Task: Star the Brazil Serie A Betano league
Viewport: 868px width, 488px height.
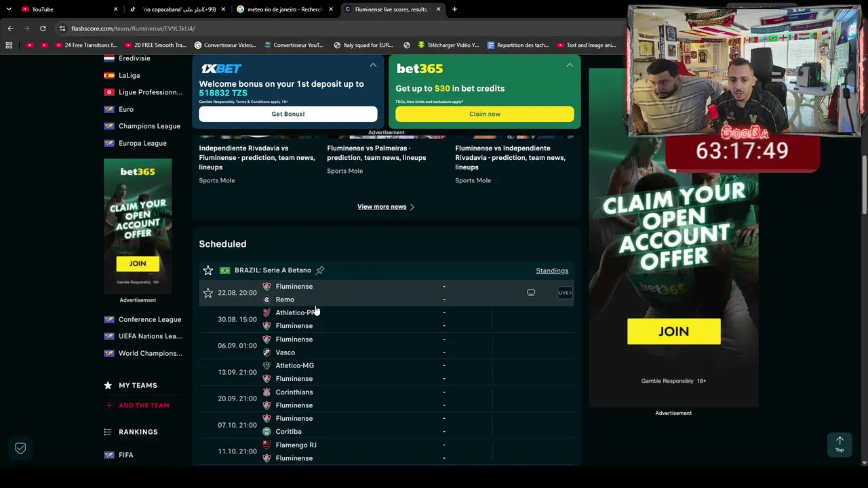Action: click(x=208, y=270)
